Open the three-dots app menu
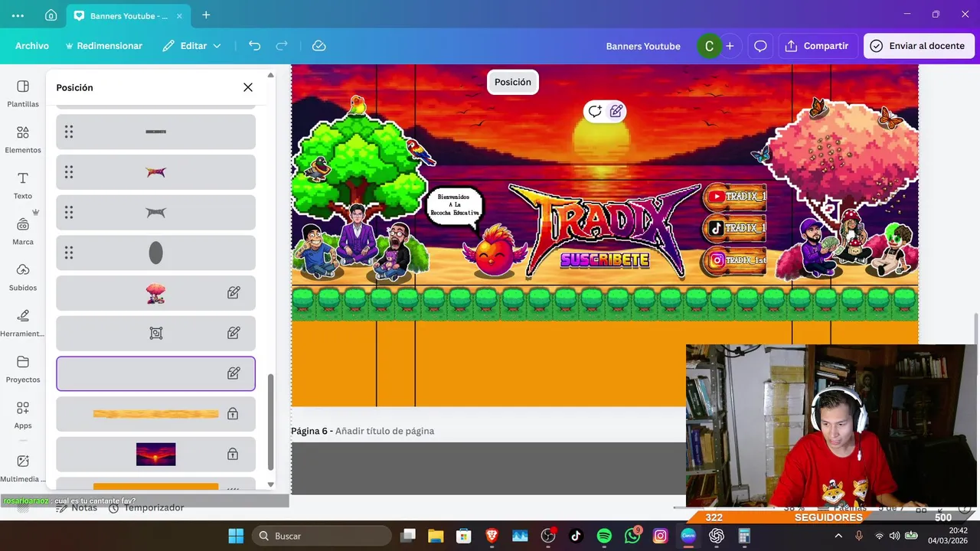This screenshot has width=980, height=551. click(18, 15)
